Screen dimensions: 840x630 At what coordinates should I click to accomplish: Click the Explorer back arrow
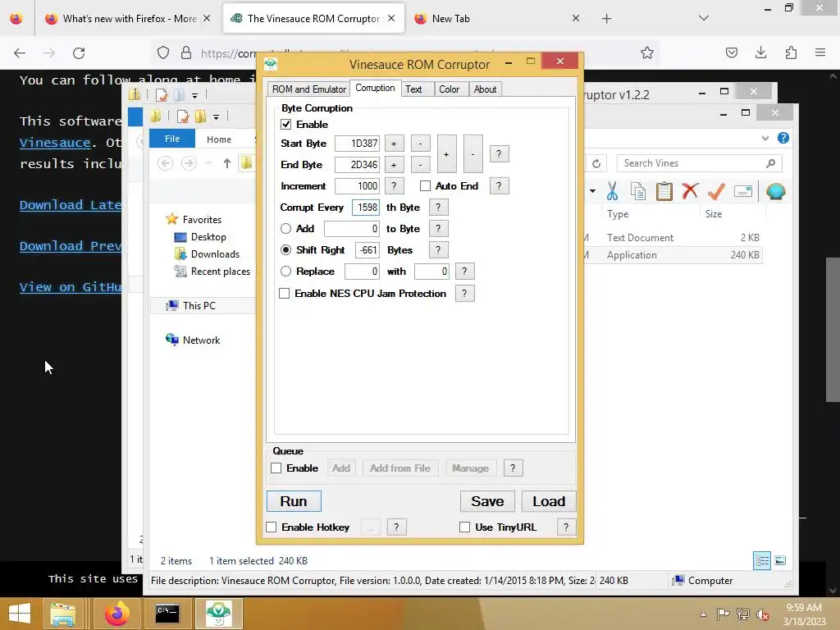pyautogui.click(x=166, y=163)
